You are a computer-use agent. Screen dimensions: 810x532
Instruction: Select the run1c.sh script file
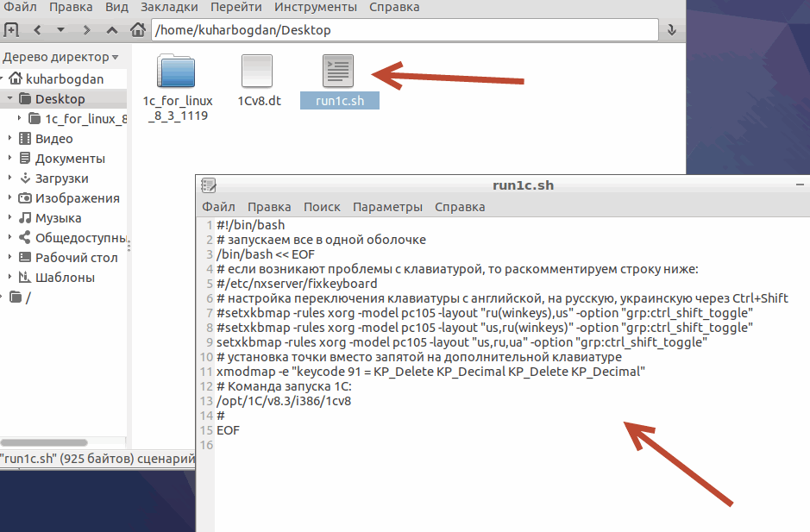pyautogui.click(x=340, y=73)
